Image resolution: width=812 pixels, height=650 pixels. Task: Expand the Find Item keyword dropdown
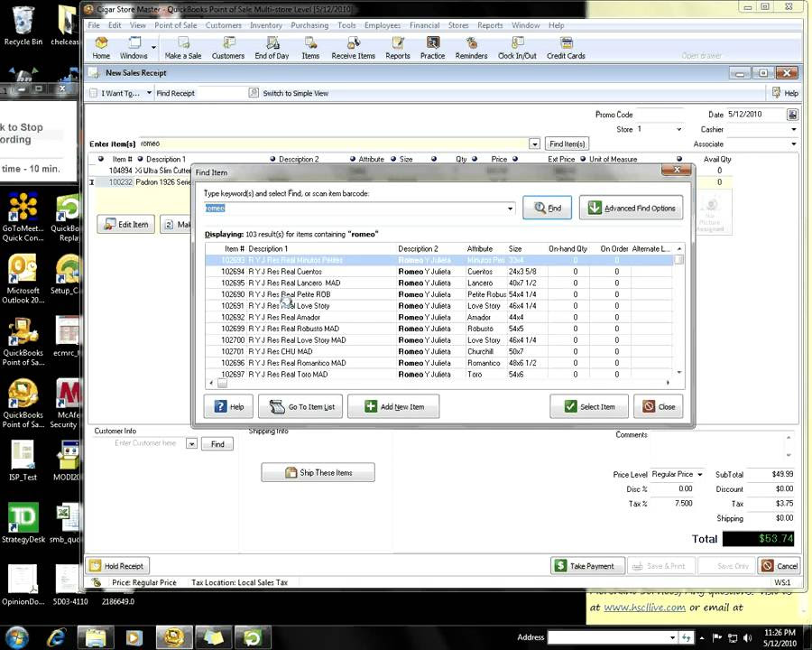pyautogui.click(x=510, y=209)
